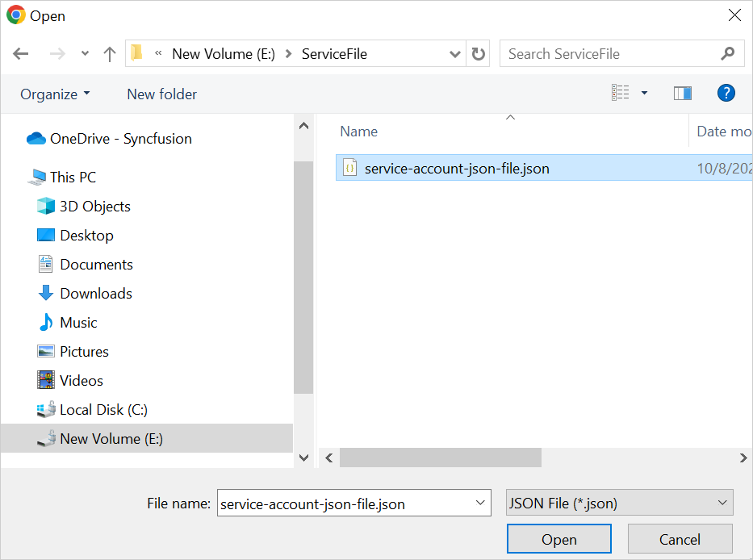The height and width of the screenshot is (560, 753).
Task: Click New folder in toolbar
Action: tap(161, 94)
